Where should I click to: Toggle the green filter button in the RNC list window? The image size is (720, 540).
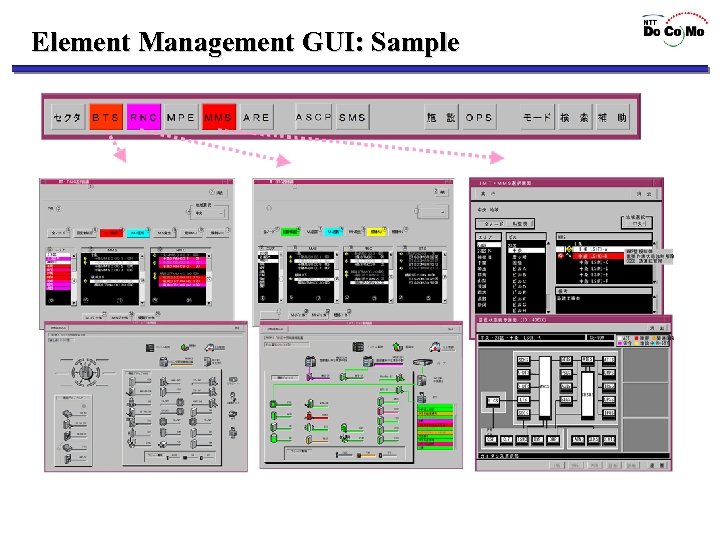coord(290,231)
